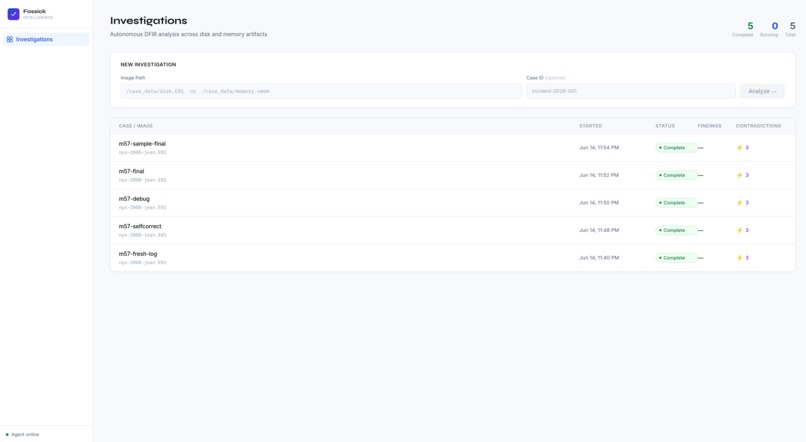Open the m57-debug case

click(452, 203)
